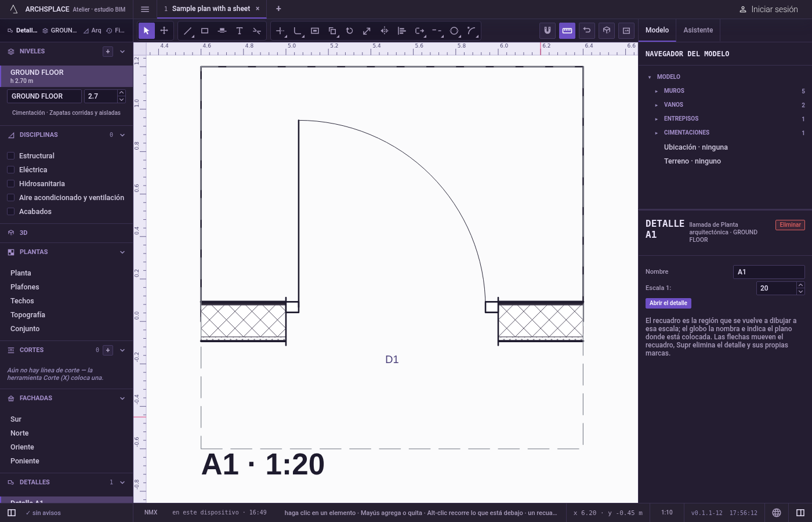Collapse the NIVELES section chevron
This screenshot has width=812, height=522.
coord(122,52)
